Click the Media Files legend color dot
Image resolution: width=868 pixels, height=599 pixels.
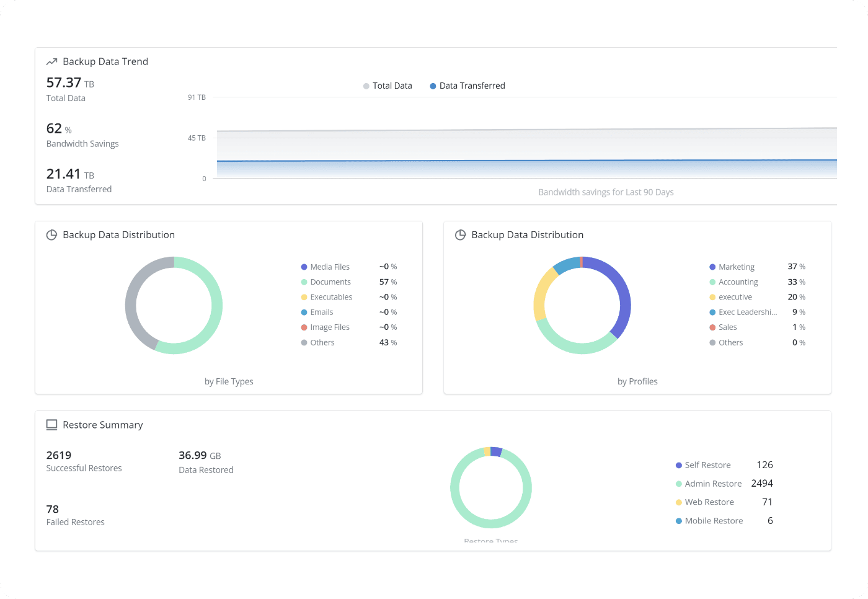(x=303, y=267)
